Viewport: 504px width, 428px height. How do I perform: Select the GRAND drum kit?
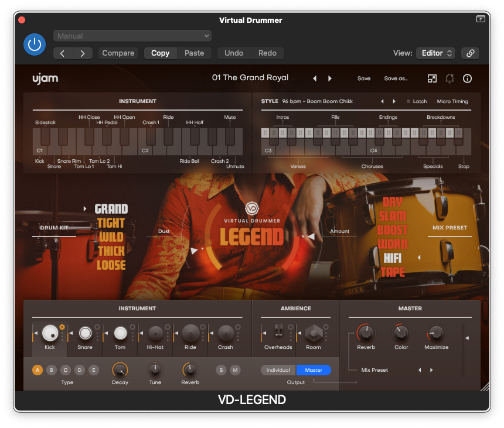[x=111, y=209]
